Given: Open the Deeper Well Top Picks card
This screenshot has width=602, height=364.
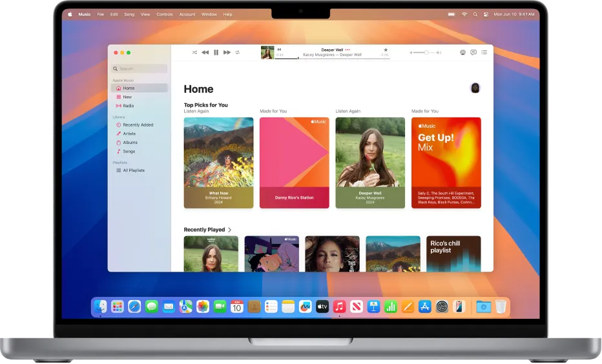Looking at the screenshot, I should coord(370,163).
